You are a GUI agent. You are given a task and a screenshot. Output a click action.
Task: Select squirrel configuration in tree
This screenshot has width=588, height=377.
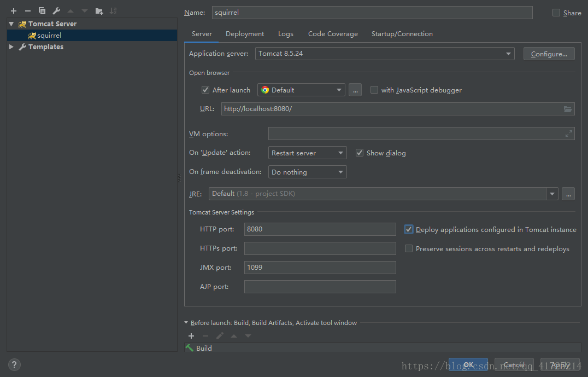(92, 36)
